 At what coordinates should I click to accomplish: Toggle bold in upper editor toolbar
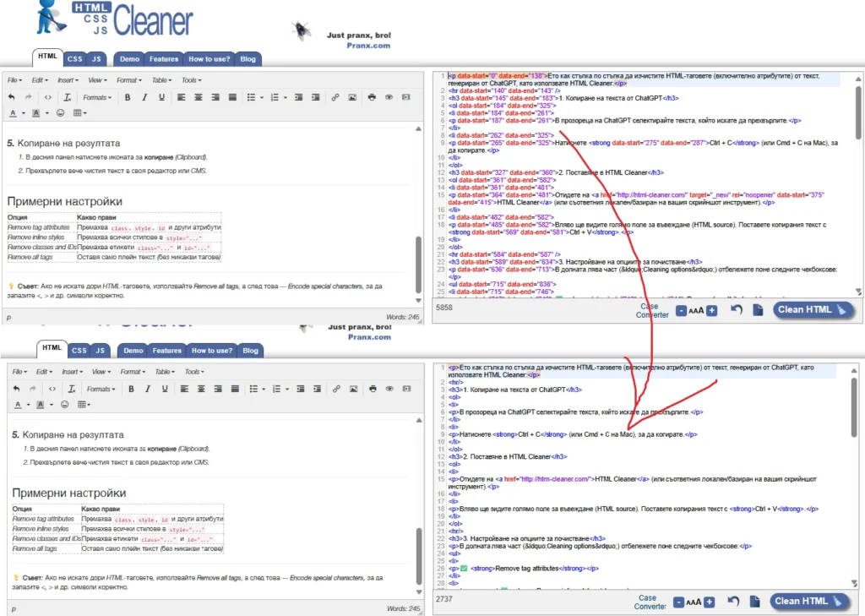click(128, 97)
